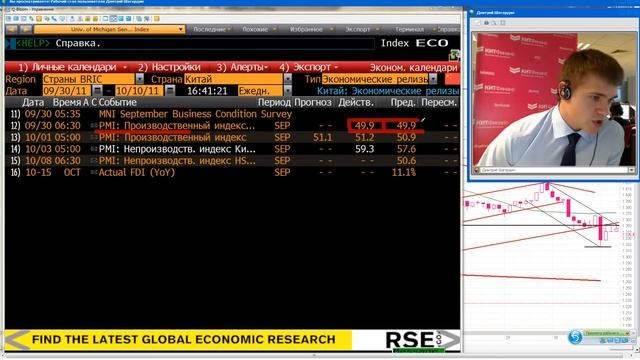Open calendar picker next to 10/10/11

point(170,91)
